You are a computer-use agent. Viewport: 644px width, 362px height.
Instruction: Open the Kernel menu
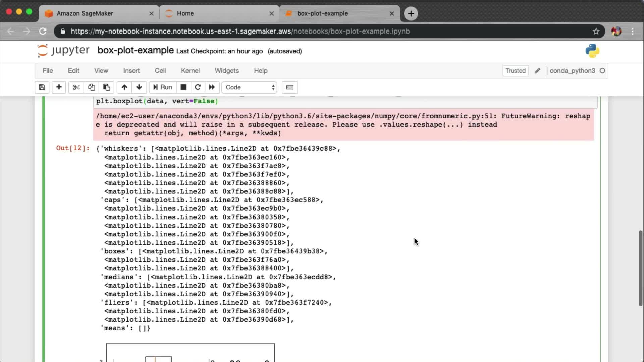[x=190, y=71]
